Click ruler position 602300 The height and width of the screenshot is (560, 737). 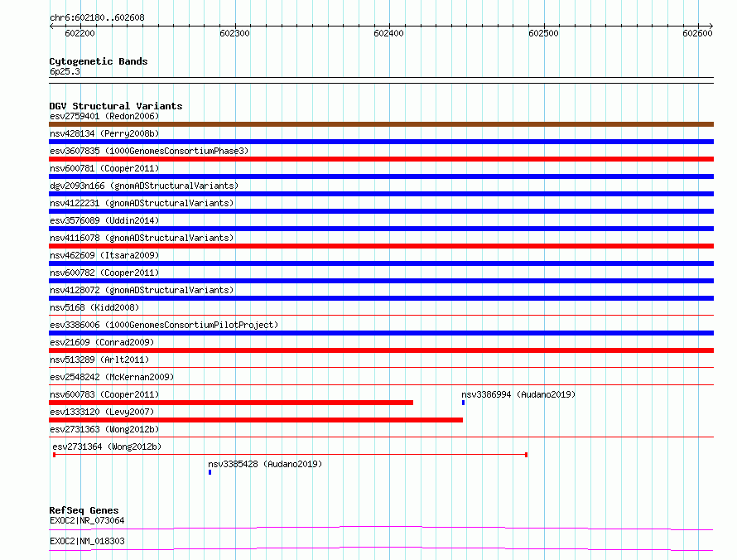click(234, 33)
